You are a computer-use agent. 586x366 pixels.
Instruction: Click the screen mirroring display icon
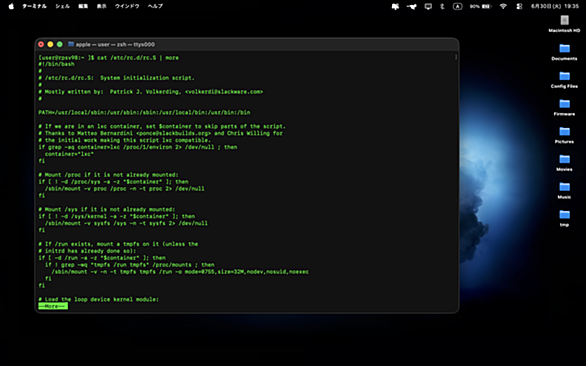tap(428, 6)
